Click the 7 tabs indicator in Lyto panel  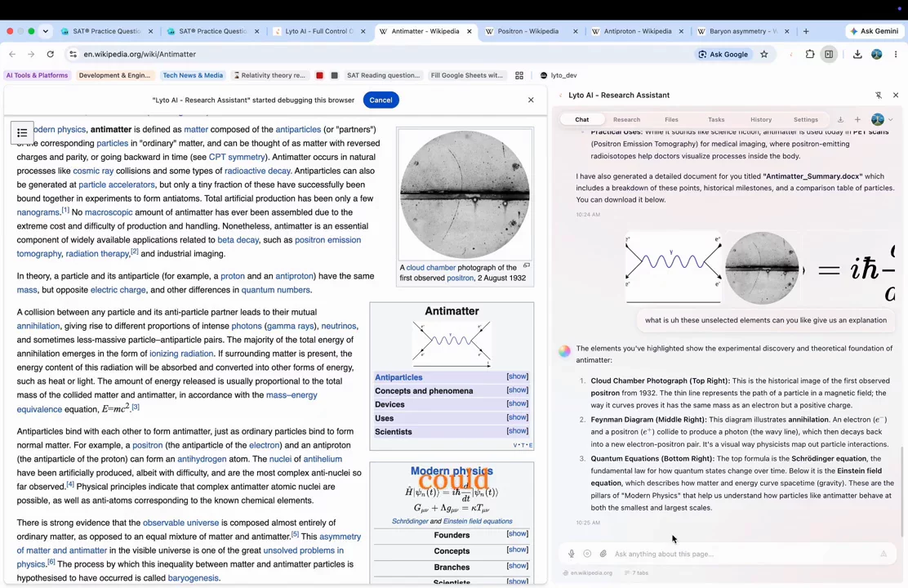point(636,573)
